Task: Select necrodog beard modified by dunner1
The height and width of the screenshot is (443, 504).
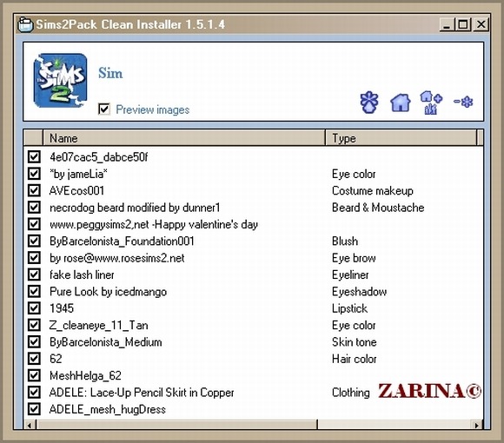Action: 135,208
